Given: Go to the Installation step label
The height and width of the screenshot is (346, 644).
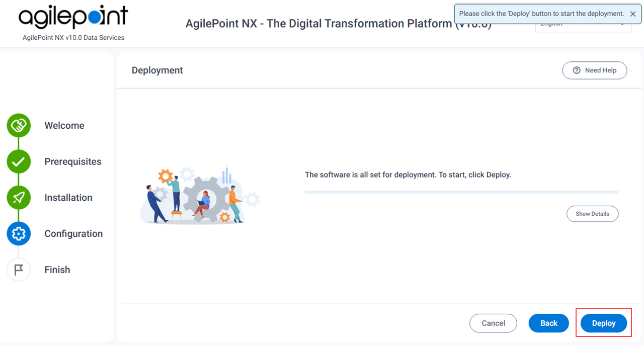Looking at the screenshot, I should 68,198.
